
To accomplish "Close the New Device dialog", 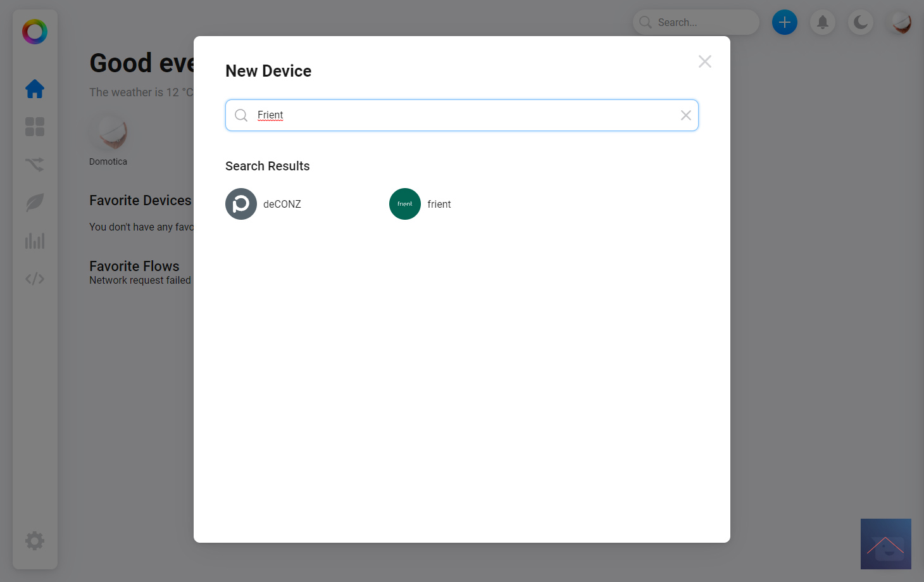I will [x=705, y=61].
